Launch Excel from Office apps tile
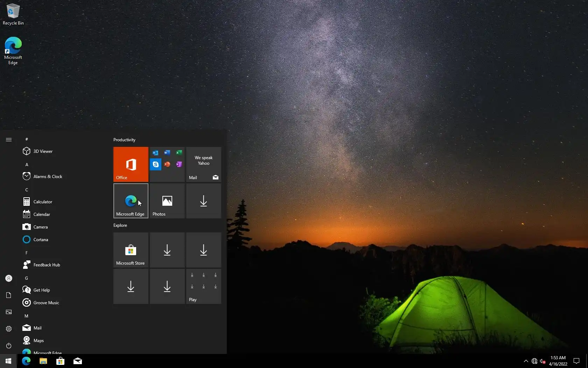This screenshot has width=588, height=368. (179, 152)
